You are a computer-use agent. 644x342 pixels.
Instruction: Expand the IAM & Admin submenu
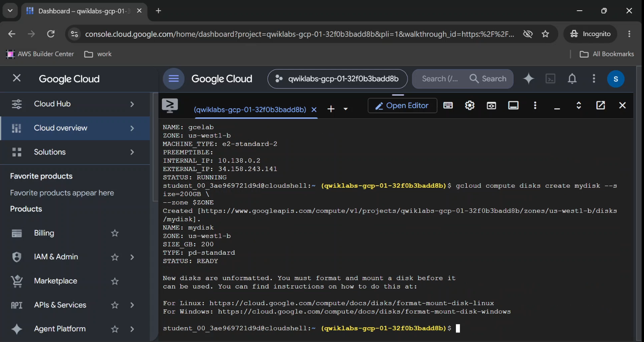[132, 257]
